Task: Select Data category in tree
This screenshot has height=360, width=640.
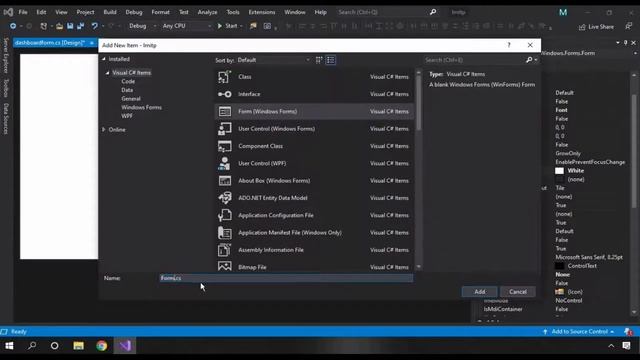Action: tap(127, 90)
